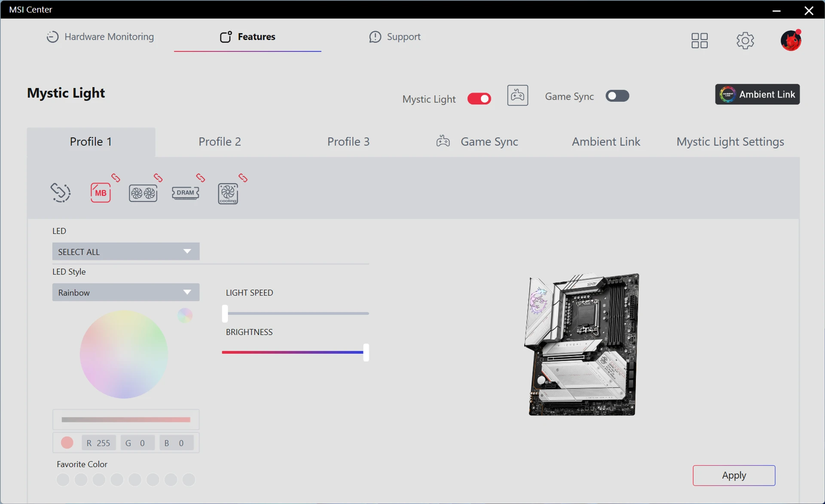Click the Ambient Link ring logo icon
825x504 pixels.
tap(727, 94)
